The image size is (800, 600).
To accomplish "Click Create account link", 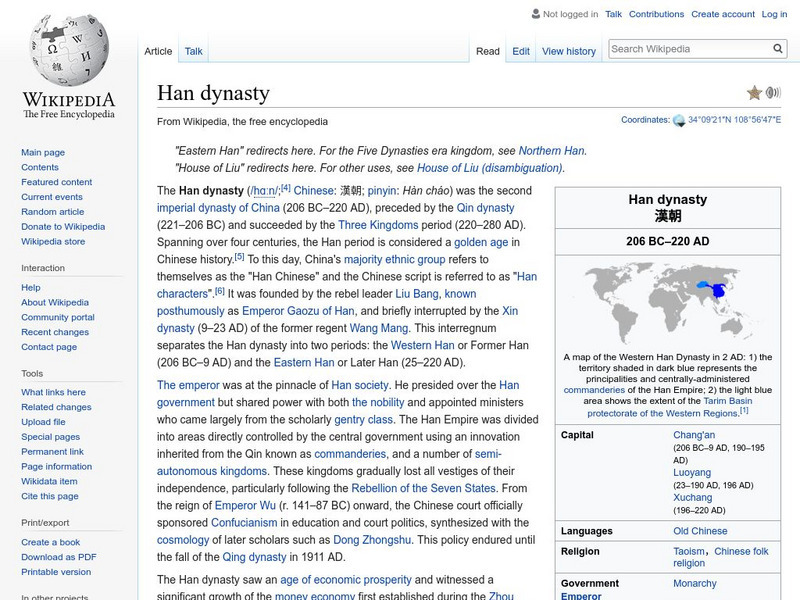I will tap(723, 14).
